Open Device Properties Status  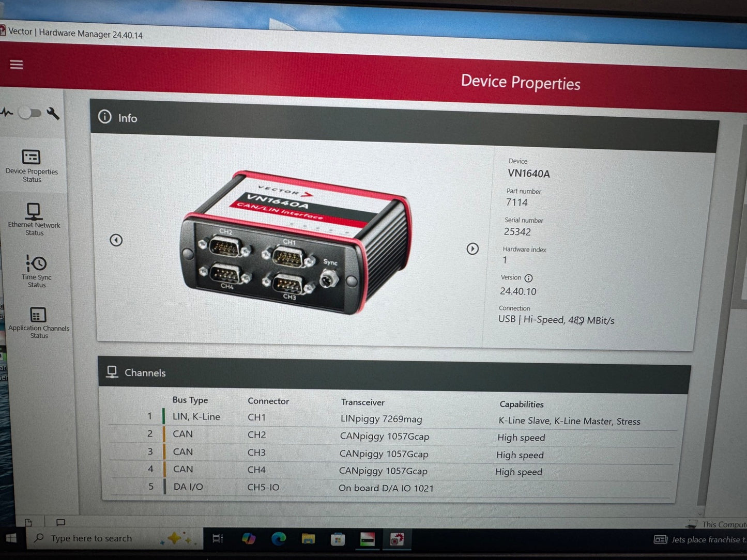[x=32, y=165]
